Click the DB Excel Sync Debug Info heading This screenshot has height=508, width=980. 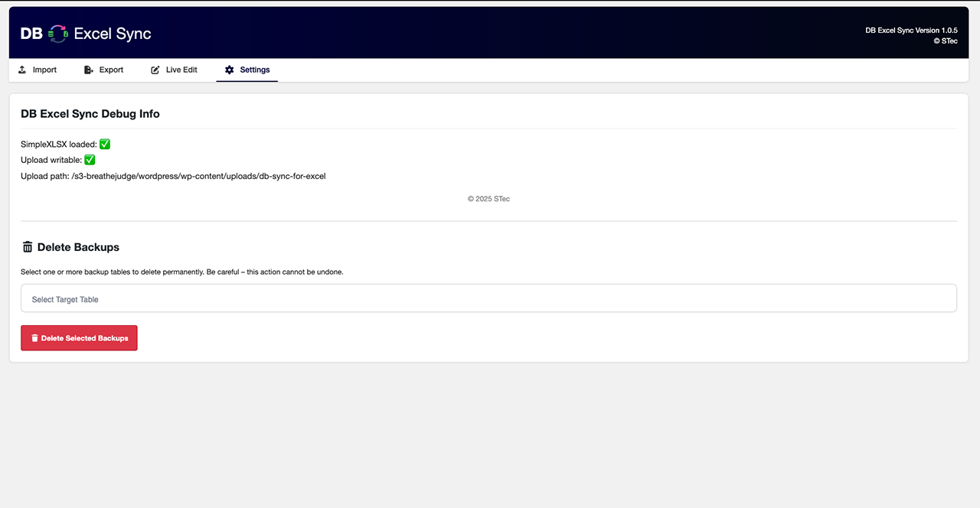click(x=90, y=113)
